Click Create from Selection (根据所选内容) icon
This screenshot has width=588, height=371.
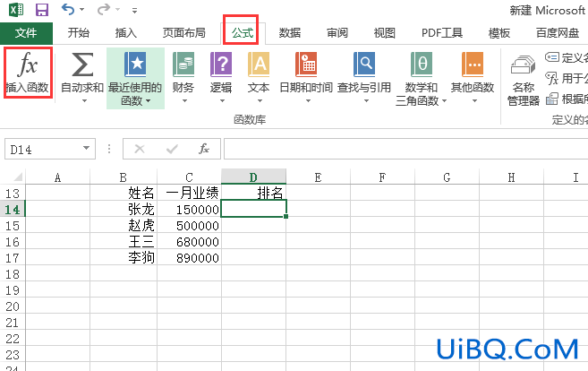point(551,99)
